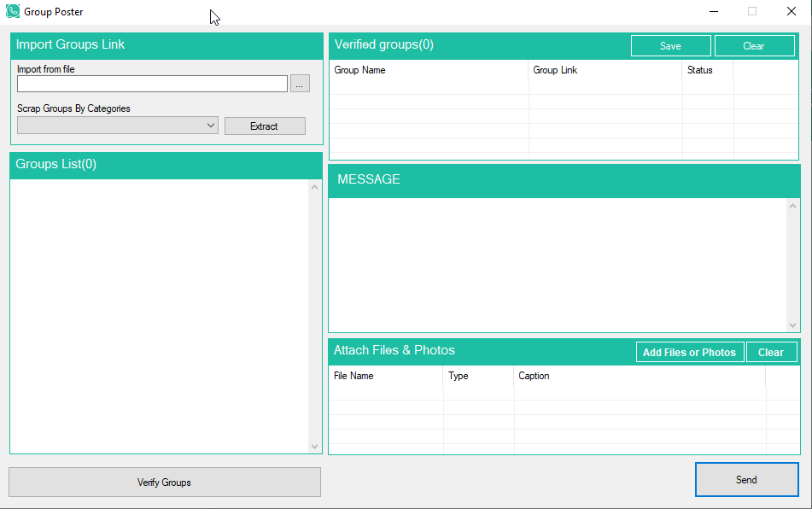
Task: Clear the verified groups list
Action: 754,46
